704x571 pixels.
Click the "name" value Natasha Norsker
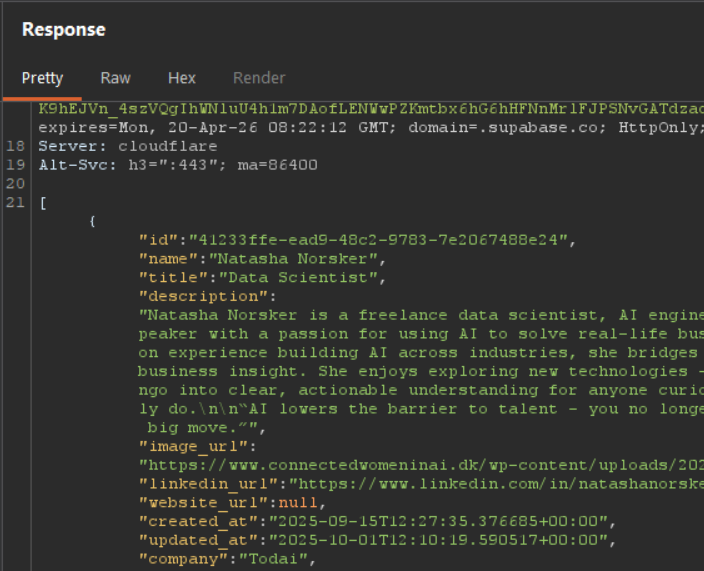293,259
